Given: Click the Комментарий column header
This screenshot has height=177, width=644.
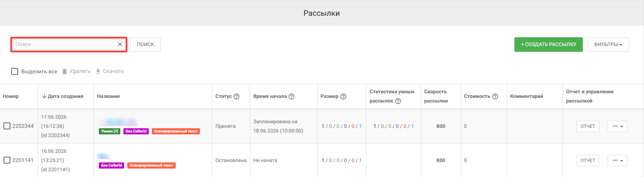Looking at the screenshot, I should pyautogui.click(x=527, y=96).
